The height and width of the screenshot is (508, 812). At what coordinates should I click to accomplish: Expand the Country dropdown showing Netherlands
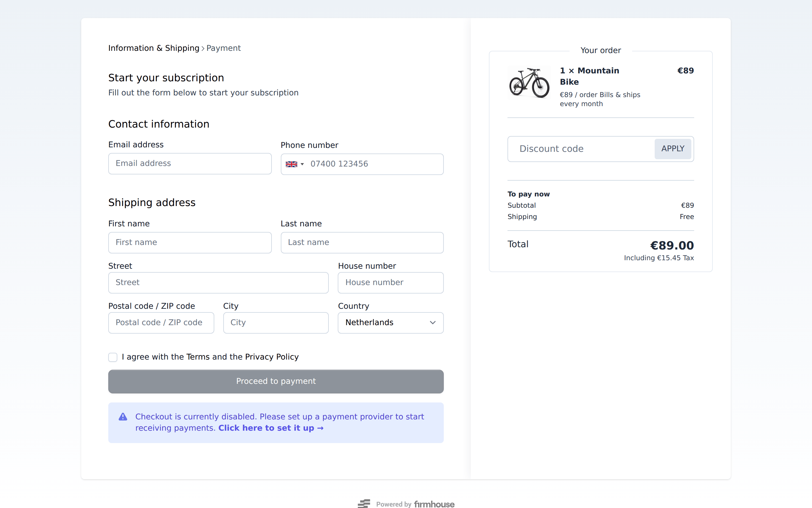coord(390,323)
